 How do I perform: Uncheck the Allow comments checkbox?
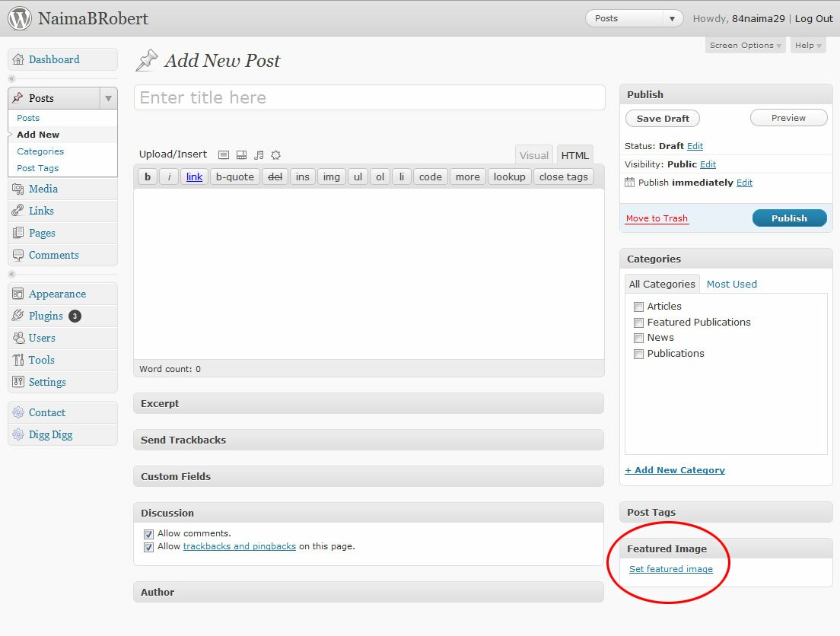(149, 534)
